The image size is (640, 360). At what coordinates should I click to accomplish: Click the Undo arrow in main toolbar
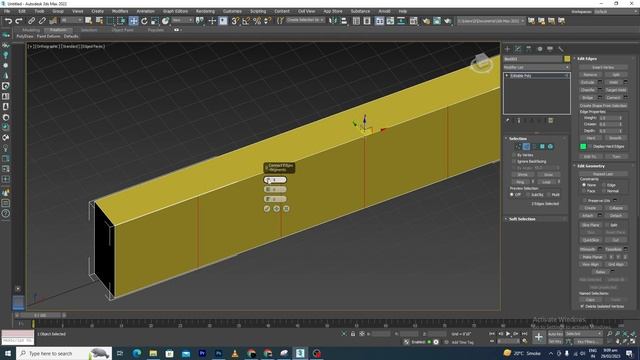point(8,21)
